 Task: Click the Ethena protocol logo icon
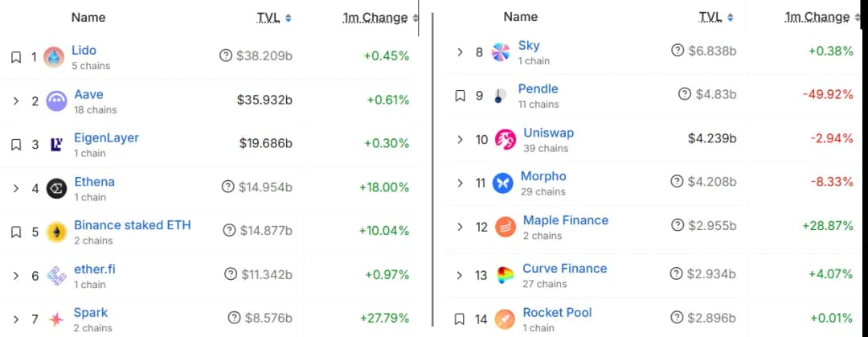[55, 189]
